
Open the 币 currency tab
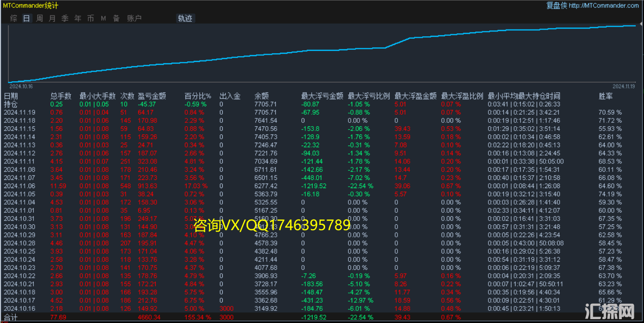(x=90, y=18)
